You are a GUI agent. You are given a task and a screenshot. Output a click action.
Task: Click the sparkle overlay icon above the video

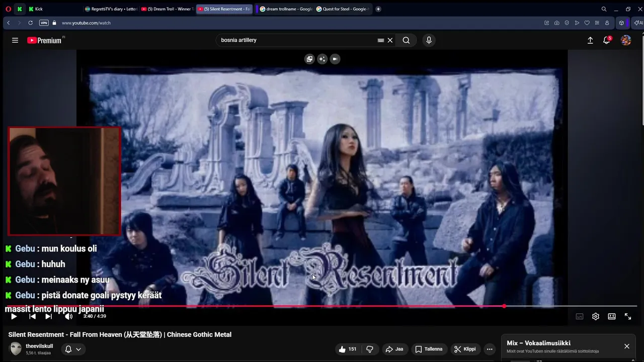[322, 59]
